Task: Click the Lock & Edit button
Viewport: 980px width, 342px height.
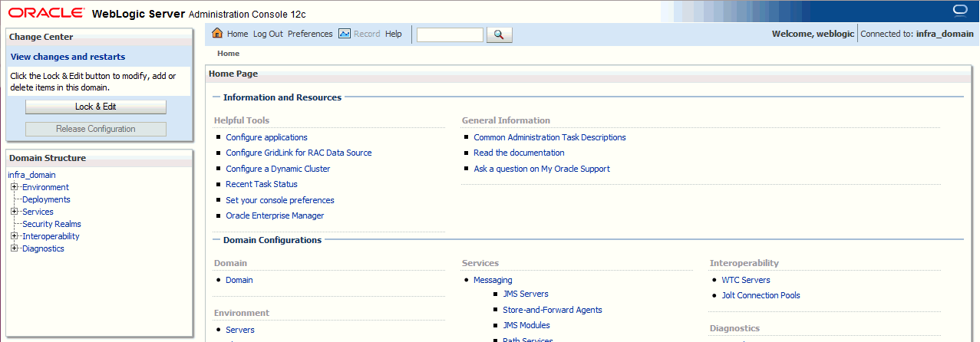Action: point(96,107)
